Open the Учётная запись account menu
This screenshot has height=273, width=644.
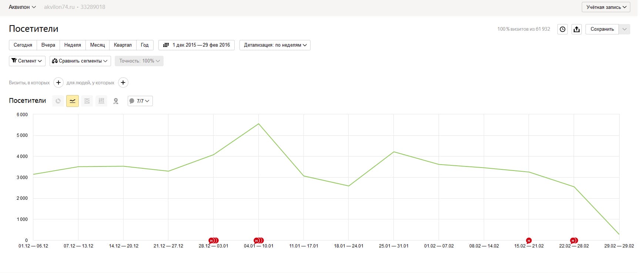(x=606, y=7)
